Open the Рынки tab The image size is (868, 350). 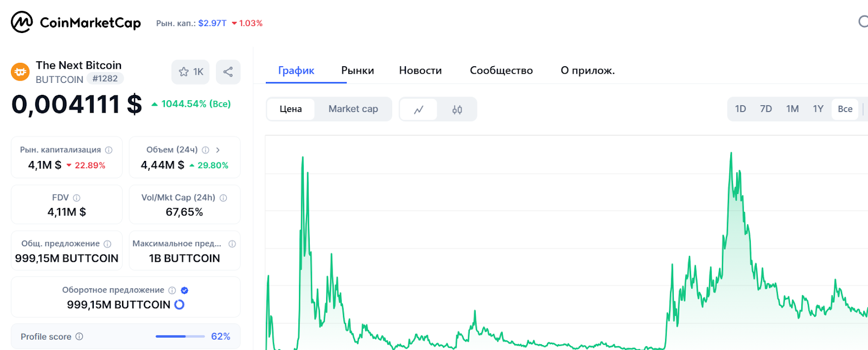[358, 70]
